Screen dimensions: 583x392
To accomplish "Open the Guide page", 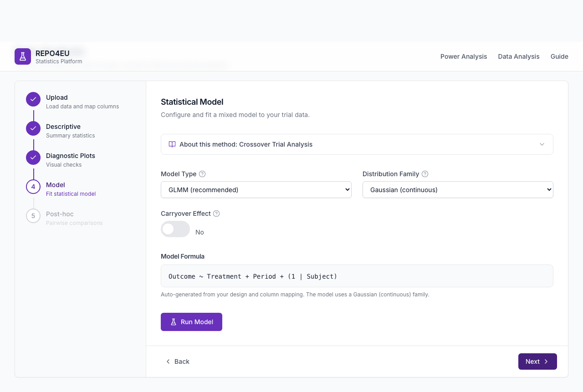I will [559, 56].
